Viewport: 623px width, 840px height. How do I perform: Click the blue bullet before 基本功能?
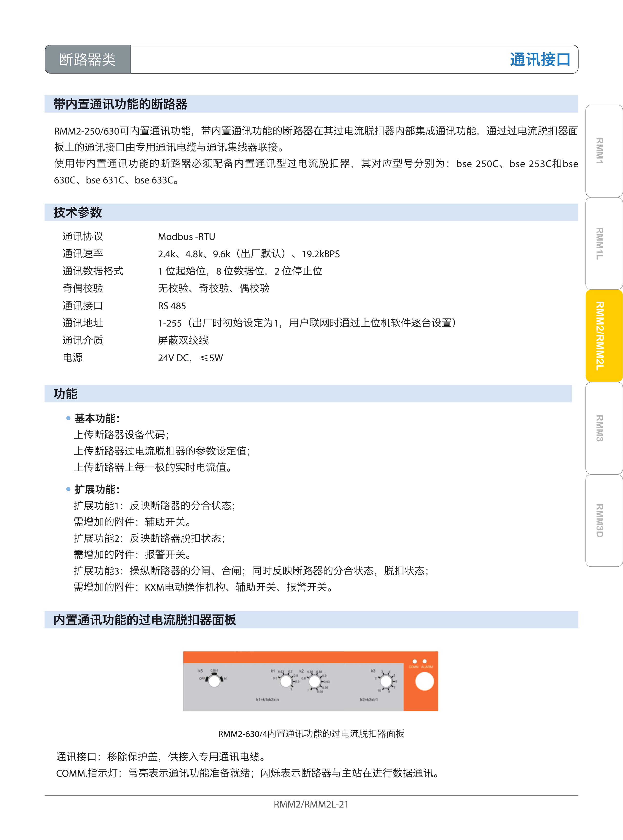coord(68,418)
